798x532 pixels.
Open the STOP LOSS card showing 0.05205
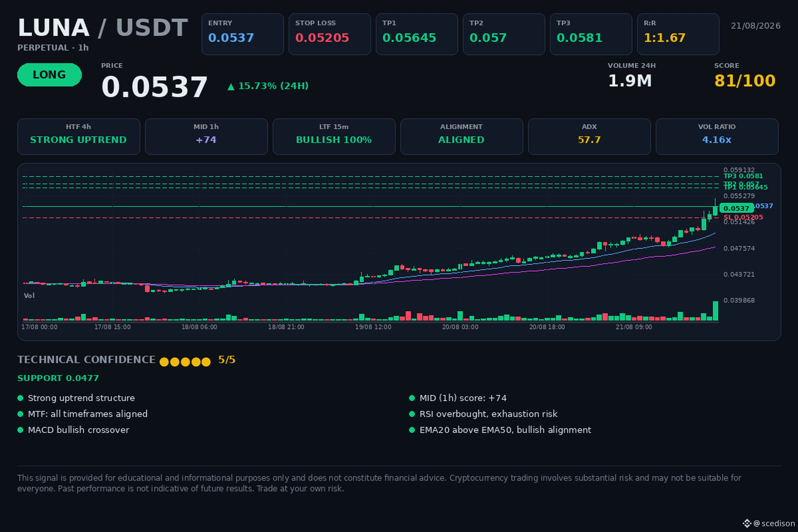(x=330, y=34)
